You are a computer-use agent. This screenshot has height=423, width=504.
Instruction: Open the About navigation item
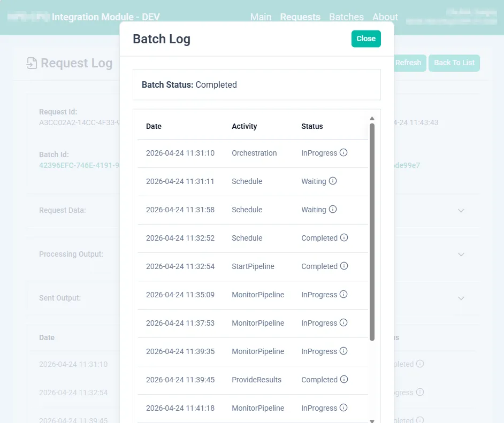coord(385,17)
